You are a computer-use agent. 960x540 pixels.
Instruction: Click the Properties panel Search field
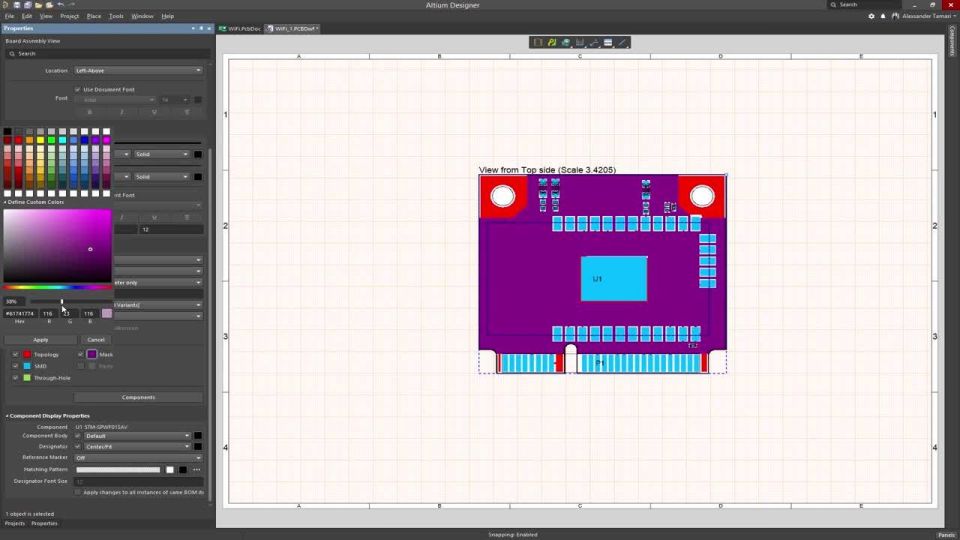click(108, 54)
